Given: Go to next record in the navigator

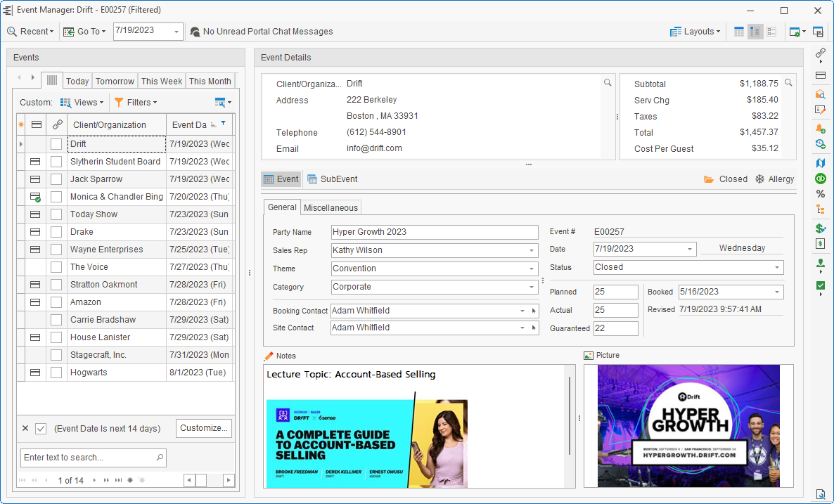Looking at the screenshot, I should pos(94,480).
